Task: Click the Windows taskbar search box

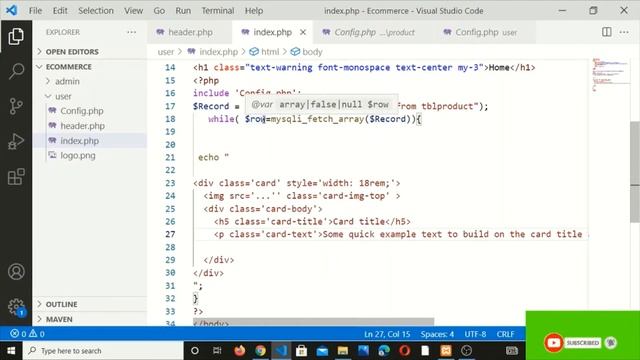Action: [103, 351]
